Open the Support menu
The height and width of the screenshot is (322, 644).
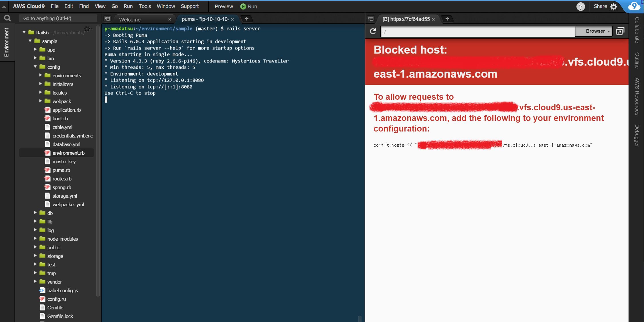pyautogui.click(x=189, y=6)
